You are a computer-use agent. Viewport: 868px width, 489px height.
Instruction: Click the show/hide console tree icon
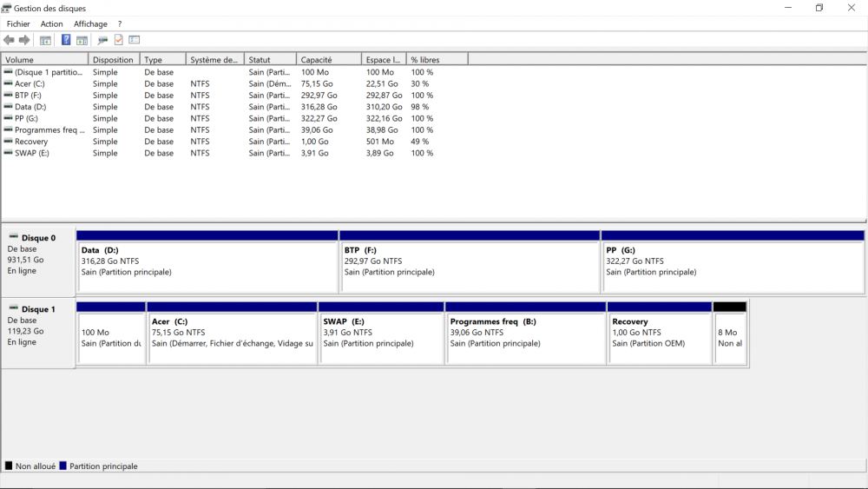click(45, 40)
